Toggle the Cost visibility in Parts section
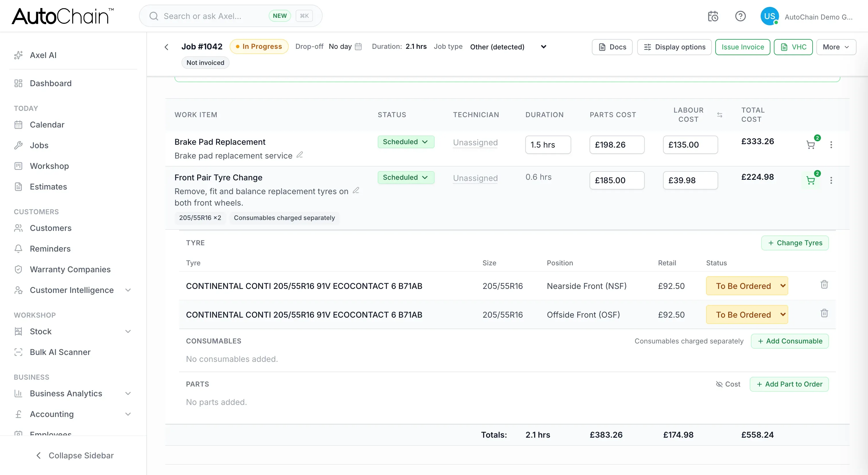The image size is (868, 475). (x=728, y=384)
